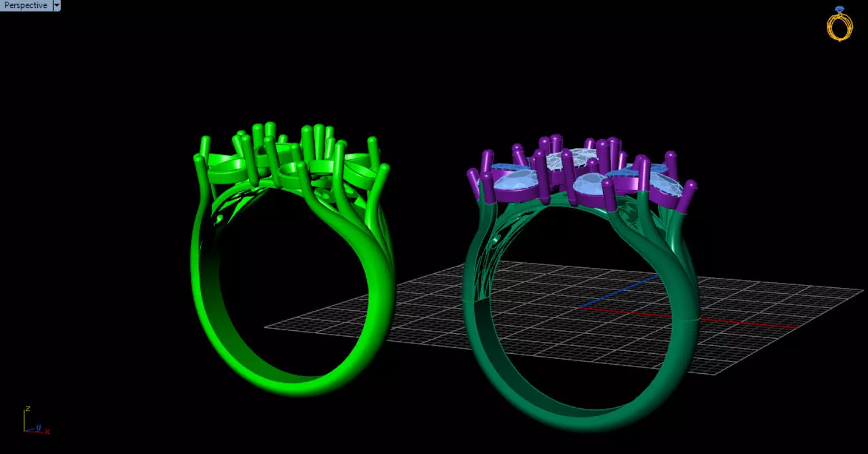
Task: Click the gold ring logo icon
Action: pyautogui.click(x=839, y=24)
